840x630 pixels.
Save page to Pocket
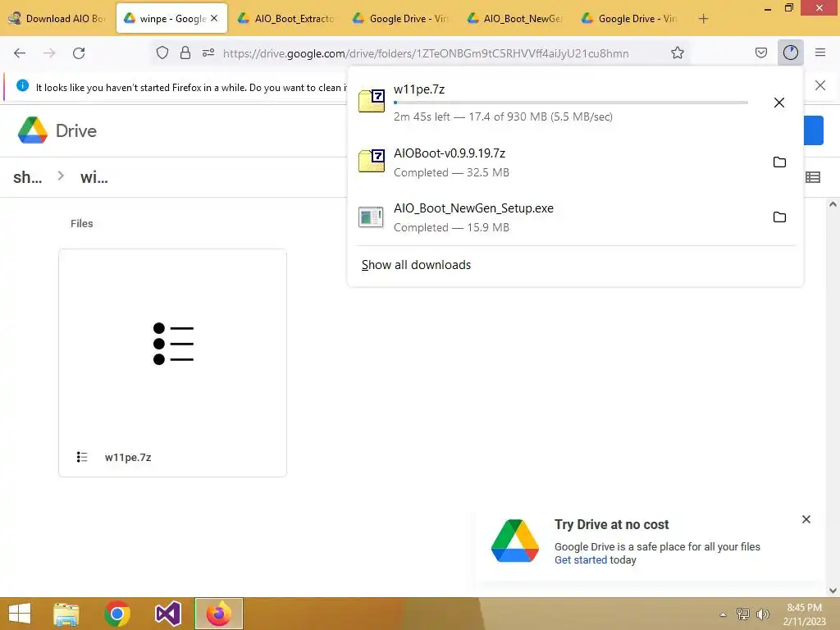click(760, 52)
